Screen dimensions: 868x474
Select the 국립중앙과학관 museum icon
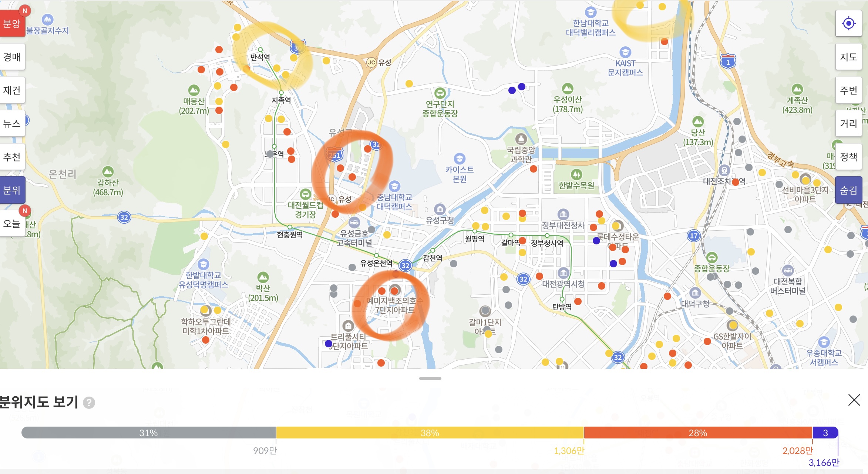tap(521, 139)
